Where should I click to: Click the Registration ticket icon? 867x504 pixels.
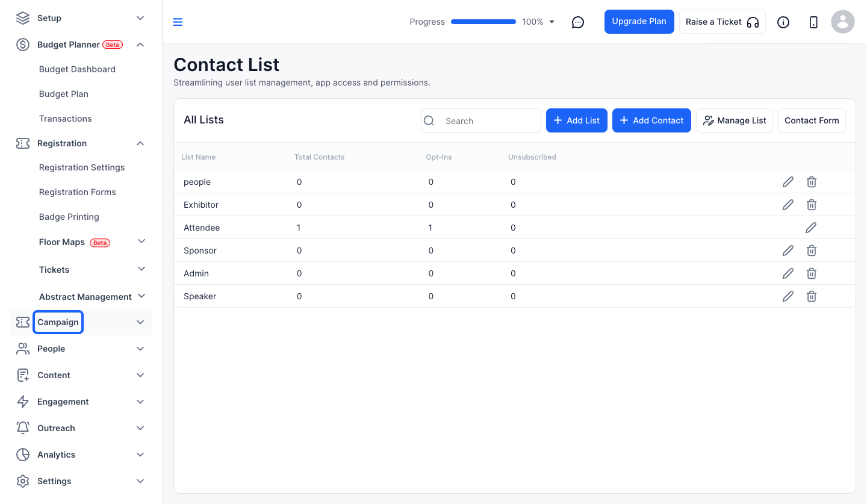[23, 143]
